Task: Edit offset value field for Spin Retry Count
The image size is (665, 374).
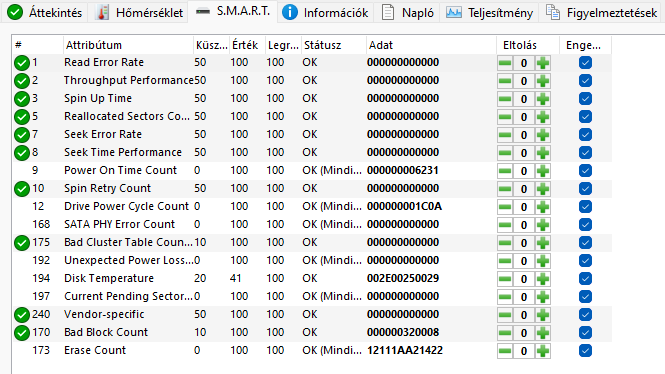Action: click(x=524, y=189)
